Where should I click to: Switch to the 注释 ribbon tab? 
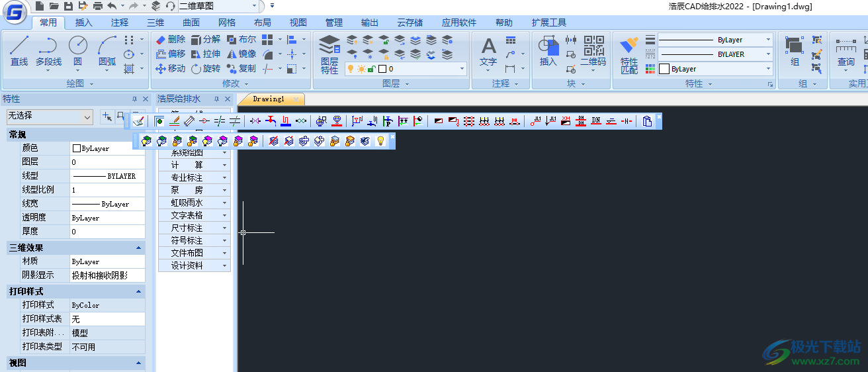[x=120, y=23]
